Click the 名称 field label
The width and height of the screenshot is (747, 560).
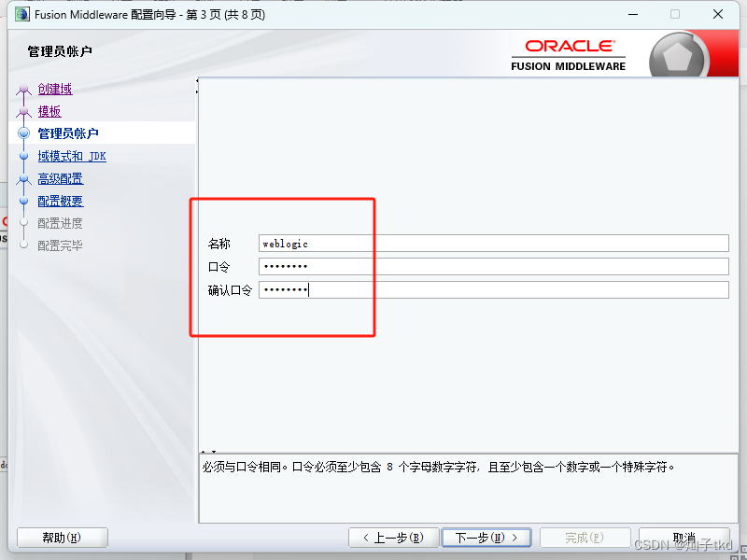pyautogui.click(x=219, y=244)
